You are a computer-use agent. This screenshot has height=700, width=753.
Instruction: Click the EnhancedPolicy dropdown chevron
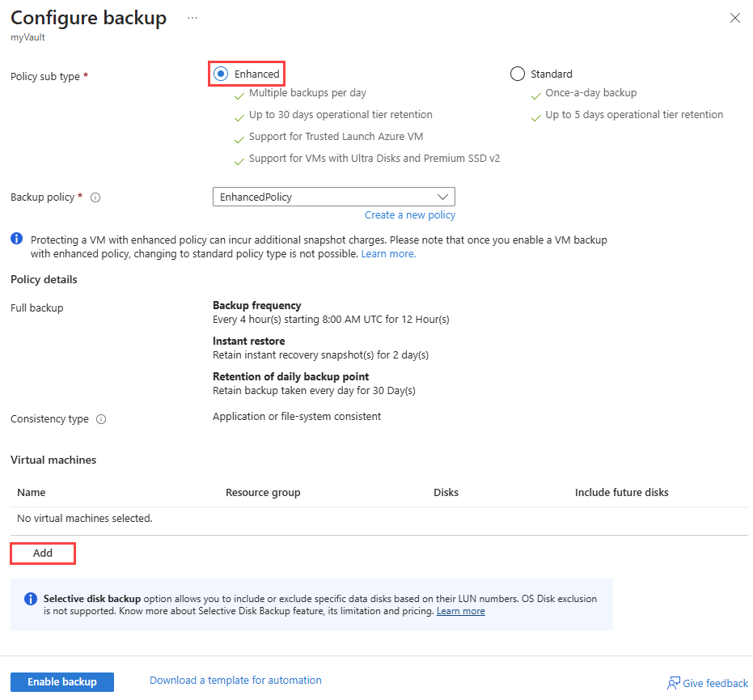tap(442, 197)
